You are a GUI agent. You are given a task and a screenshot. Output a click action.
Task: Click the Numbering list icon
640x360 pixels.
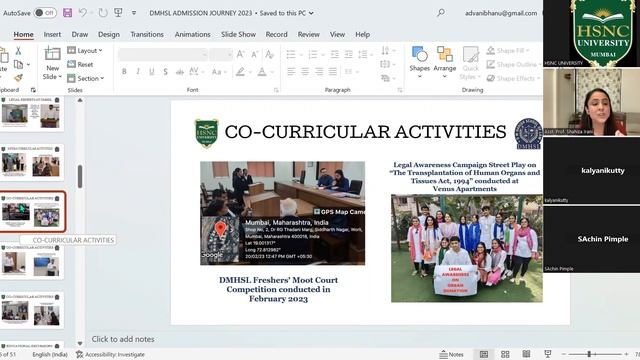pos(313,54)
